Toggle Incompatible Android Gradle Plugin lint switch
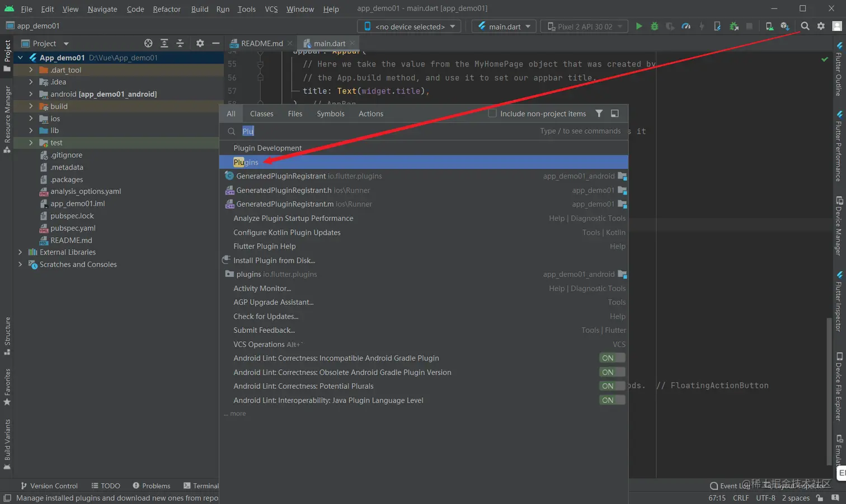The height and width of the screenshot is (504, 846). 612,358
